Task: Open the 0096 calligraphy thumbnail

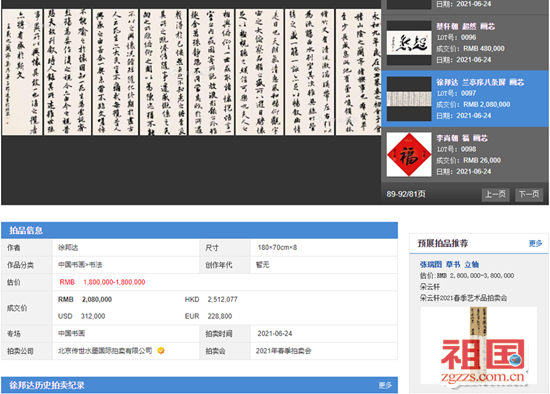Action: [x=409, y=43]
